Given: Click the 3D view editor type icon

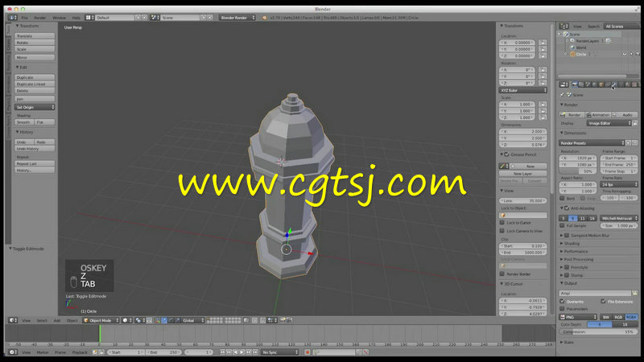Looking at the screenshot, I should click(x=13, y=320).
